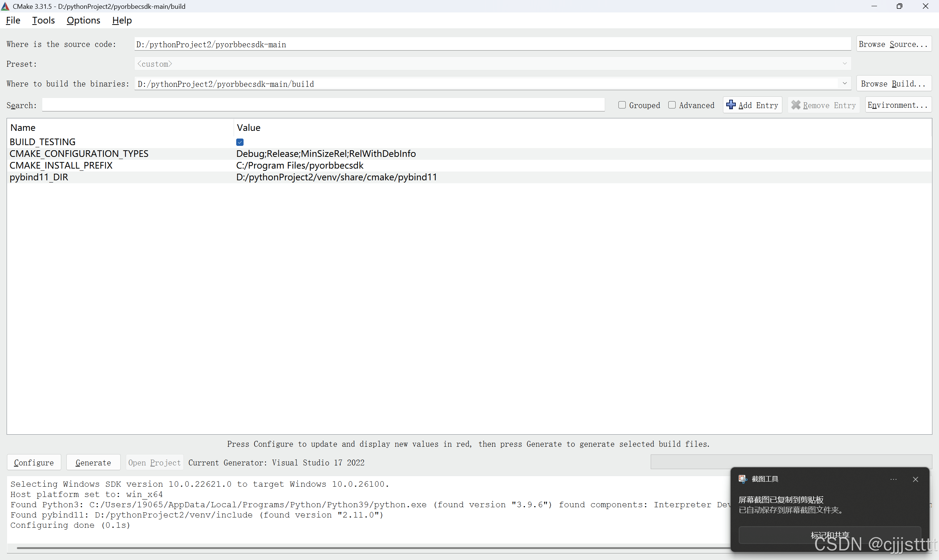Click Open Project
Viewport: 939px width, 560px height.
154,462
